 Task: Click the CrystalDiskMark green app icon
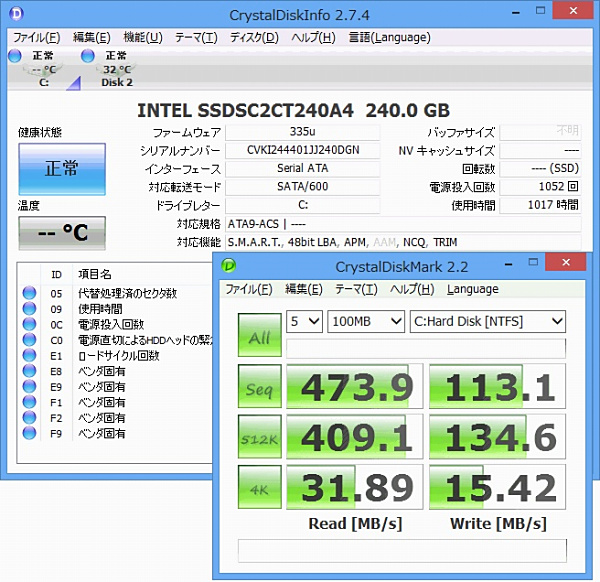[228, 265]
